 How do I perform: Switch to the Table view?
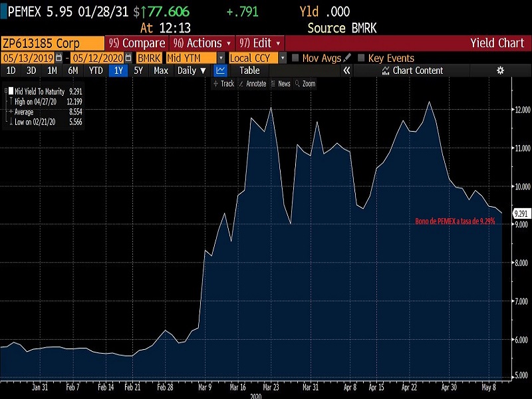[x=249, y=70]
